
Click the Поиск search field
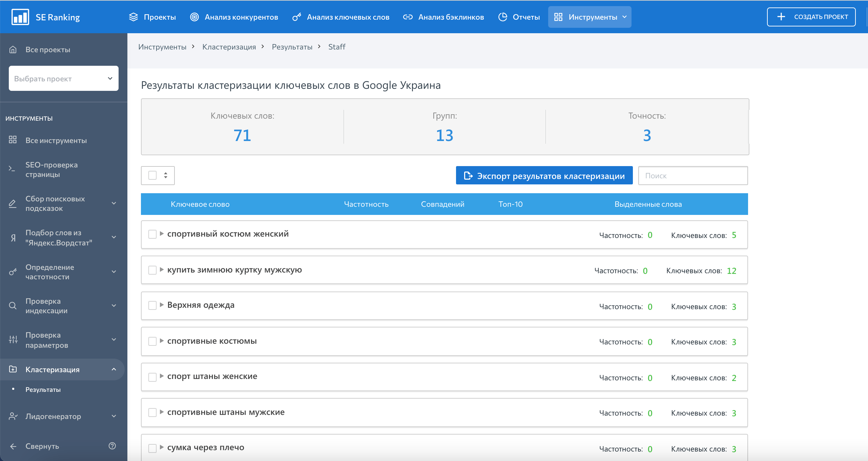tap(693, 176)
